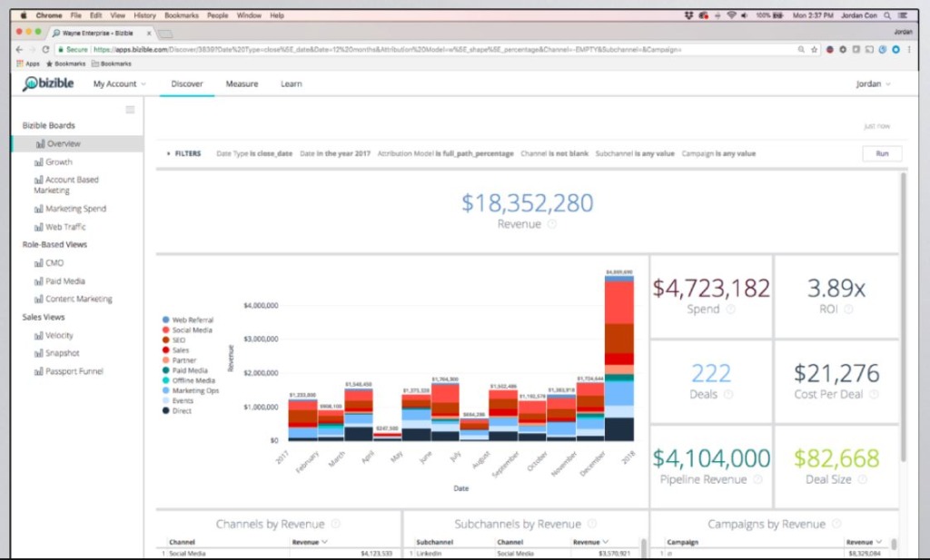930x560 pixels.
Task: Toggle Direct series in the chart legend
Action: coord(177,410)
